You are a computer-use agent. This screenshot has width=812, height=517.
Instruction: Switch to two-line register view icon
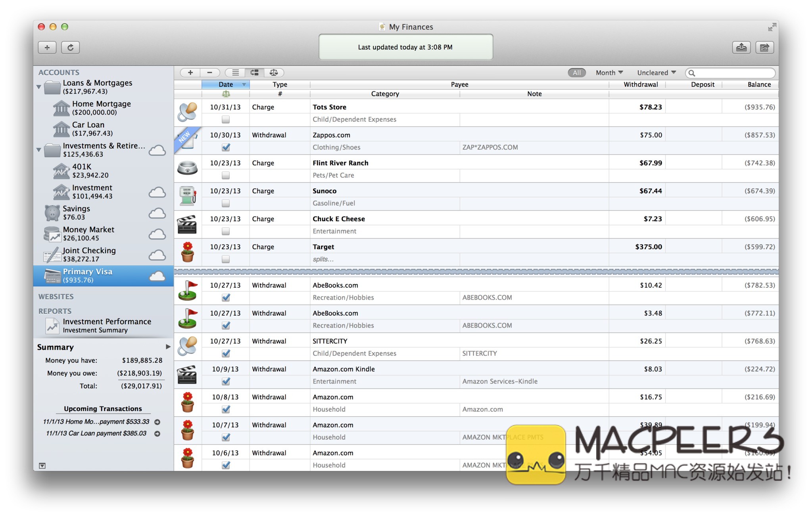[x=254, y=73]
